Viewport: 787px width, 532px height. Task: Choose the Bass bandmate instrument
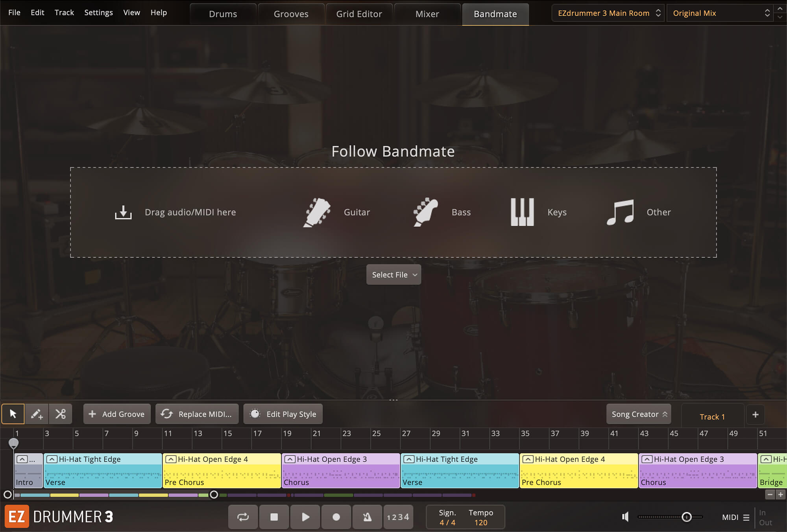(442, 212)
